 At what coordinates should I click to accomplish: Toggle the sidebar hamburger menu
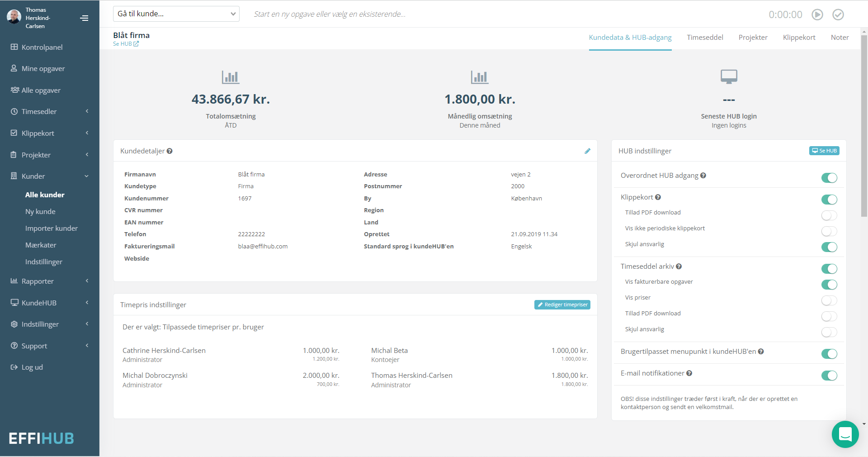click(84, 18)
